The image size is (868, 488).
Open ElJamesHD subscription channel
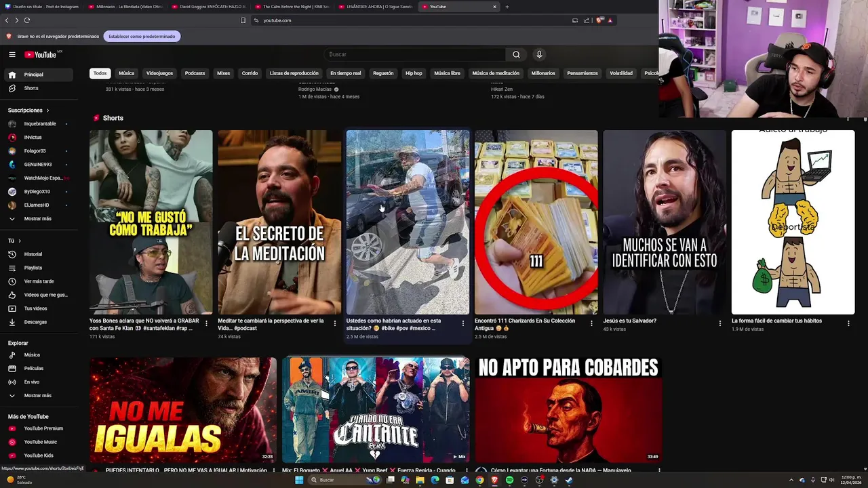pyautogui.click(x=38, y=205)
